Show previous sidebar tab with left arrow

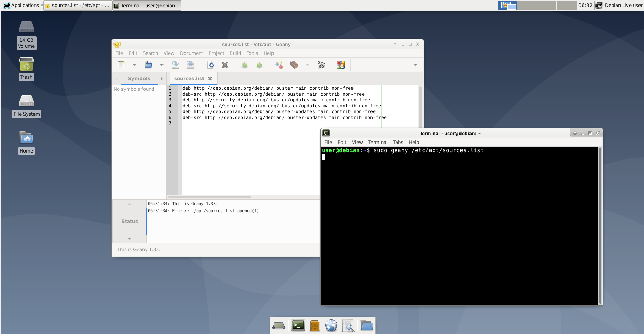pyautogui.click(x=117, y=79)
